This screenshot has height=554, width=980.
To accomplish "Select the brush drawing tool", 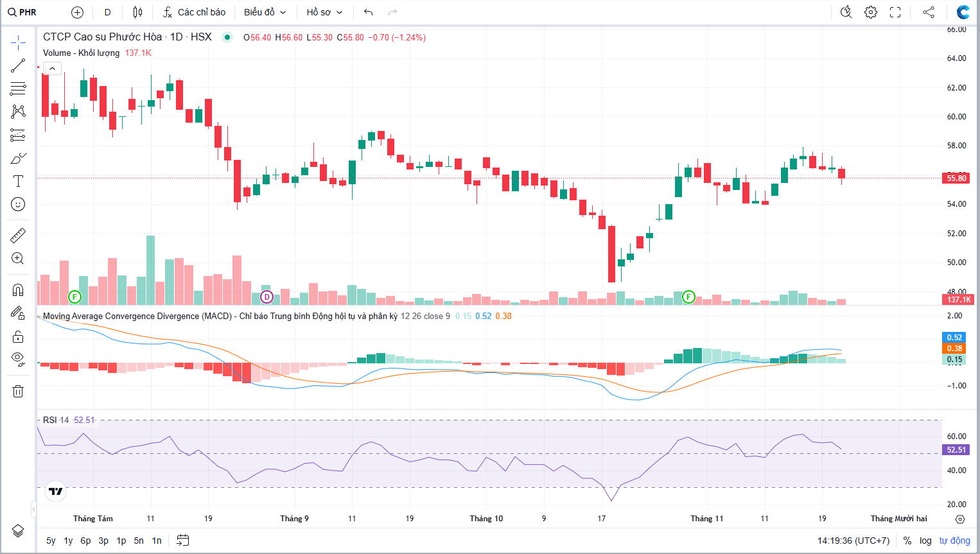I will [18, 158].
